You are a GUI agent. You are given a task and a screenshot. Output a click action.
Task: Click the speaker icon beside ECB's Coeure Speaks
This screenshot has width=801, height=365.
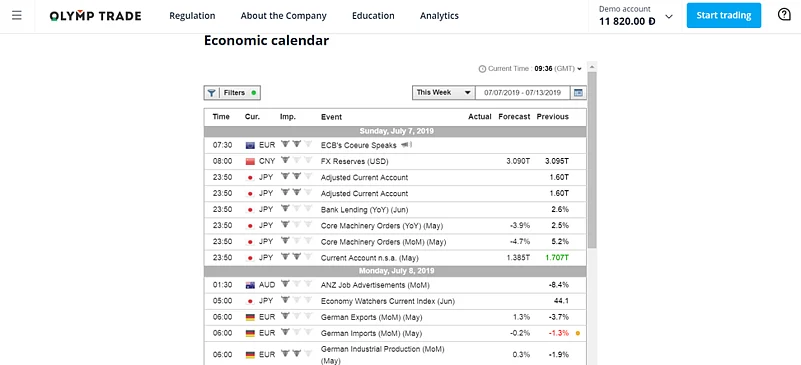pos(407,145)
